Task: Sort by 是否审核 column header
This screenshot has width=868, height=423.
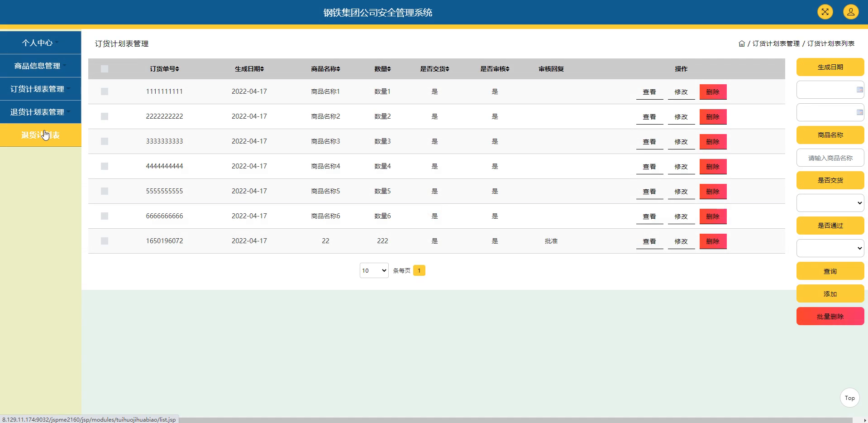Action: click(x=495, y=69)
